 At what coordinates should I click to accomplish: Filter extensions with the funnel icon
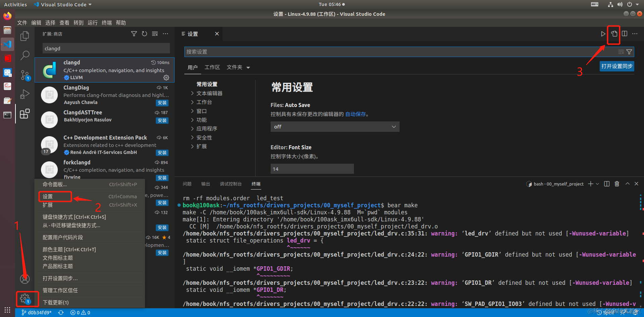[x=134, y=34]
